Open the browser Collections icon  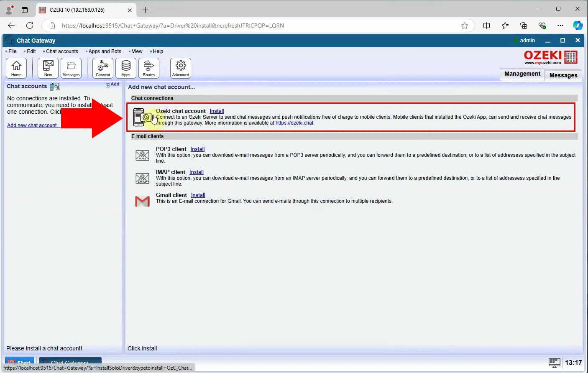[x=524, y=26]
